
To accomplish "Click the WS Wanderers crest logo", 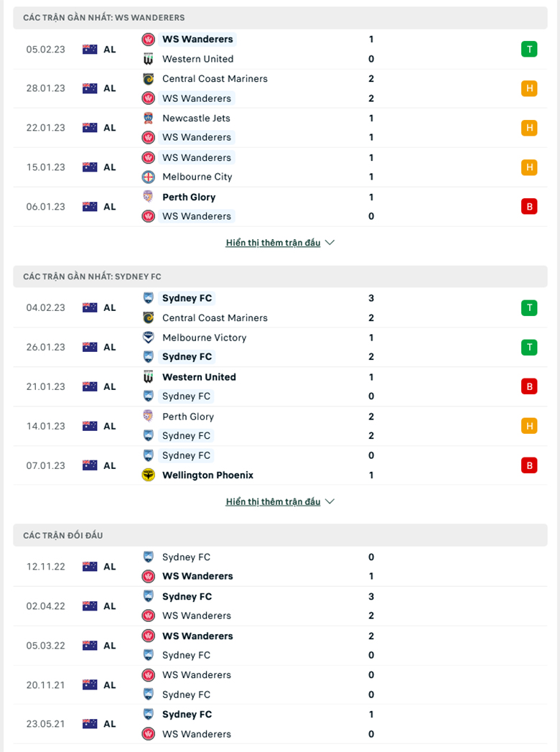I will click(x=149, y=40).
